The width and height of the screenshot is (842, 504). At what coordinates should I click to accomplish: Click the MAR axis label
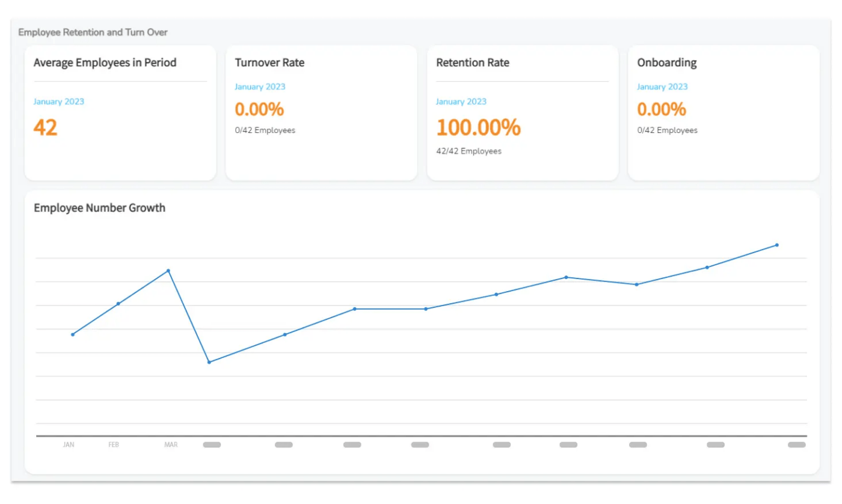click(x=171, y=445)
